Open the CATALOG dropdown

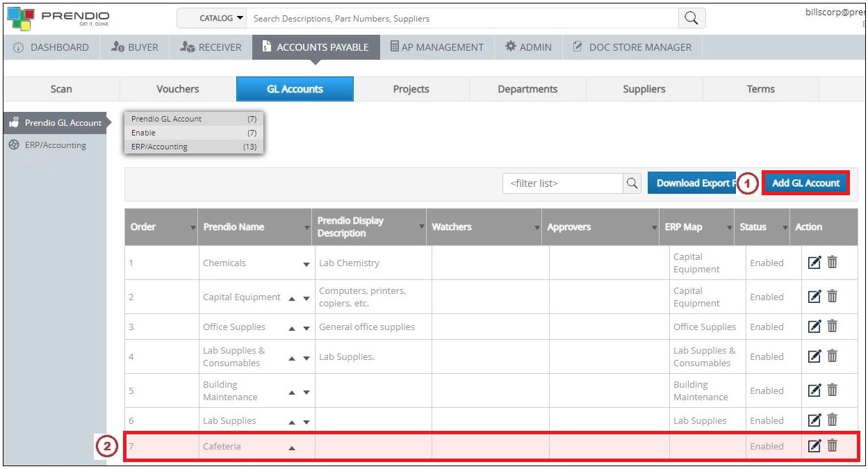coord(218,18)
